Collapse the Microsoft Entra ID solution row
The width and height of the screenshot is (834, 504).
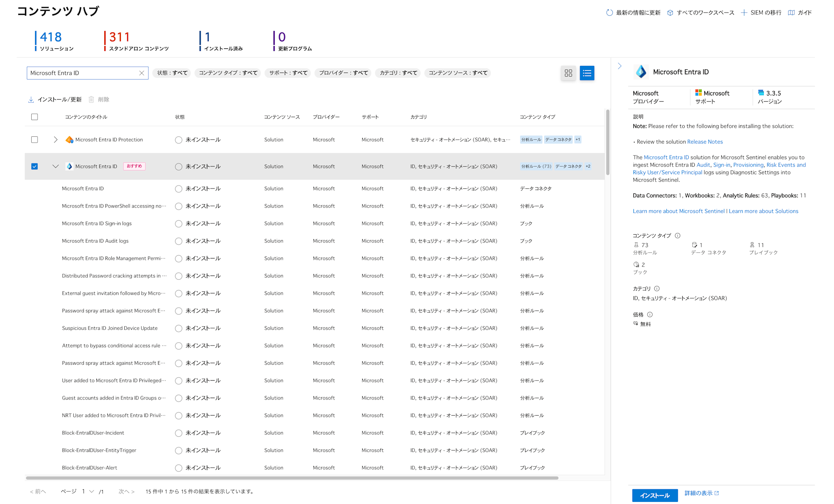pyautogui.click(x=55, y=166)
